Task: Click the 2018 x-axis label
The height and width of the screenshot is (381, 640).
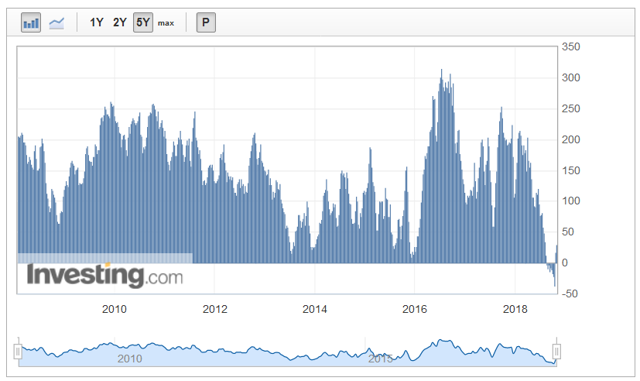Action: click(x=515, y=309)
